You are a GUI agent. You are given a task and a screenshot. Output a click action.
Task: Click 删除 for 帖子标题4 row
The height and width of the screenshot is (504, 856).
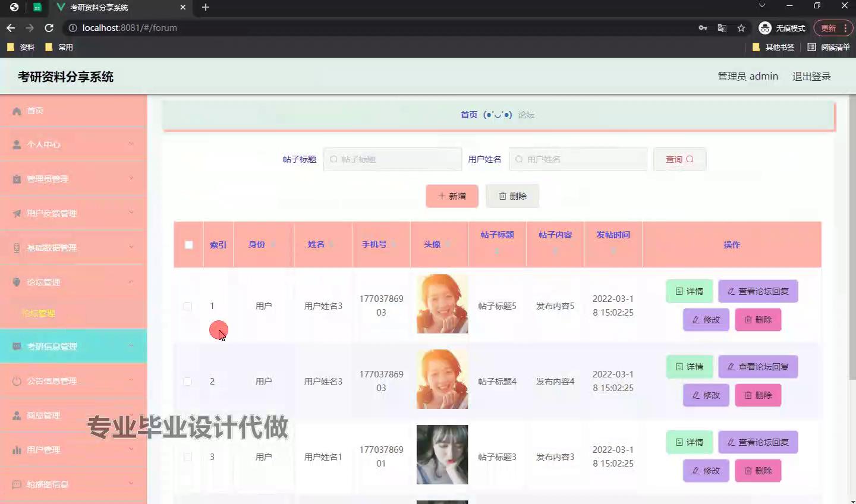point(758,395)
